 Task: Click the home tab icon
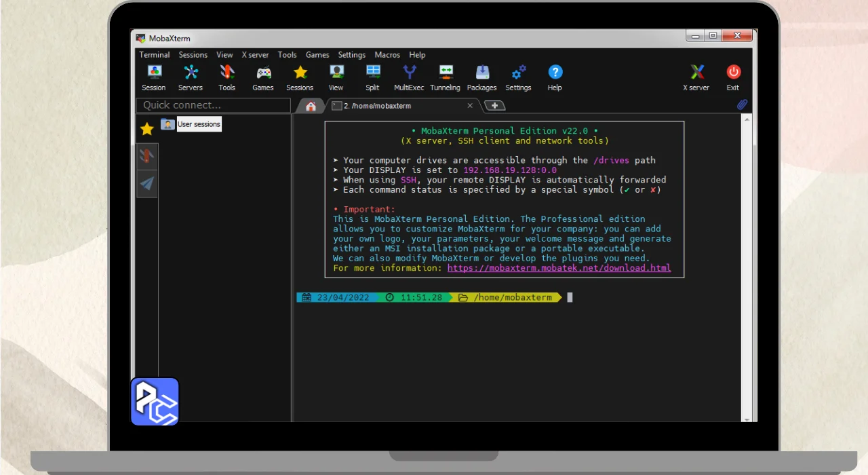pyautogui.click(x=311, y=106)
